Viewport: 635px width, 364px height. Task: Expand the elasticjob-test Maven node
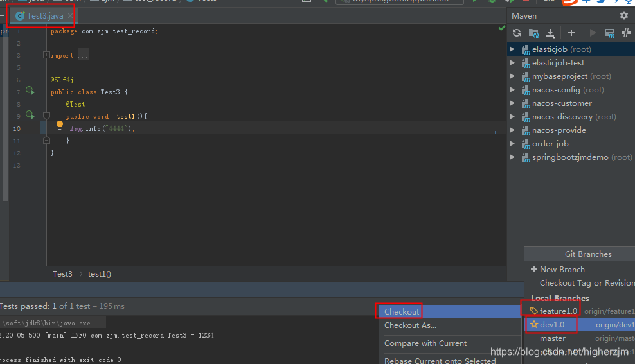(x=512, y=63)
